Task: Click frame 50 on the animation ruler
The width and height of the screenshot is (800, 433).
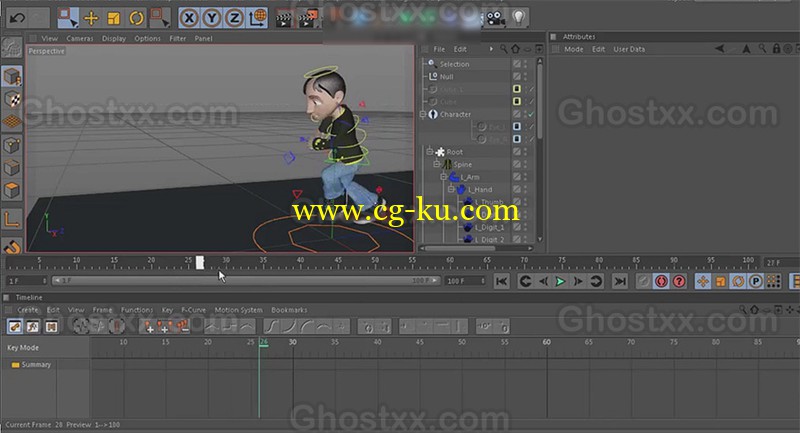Action: [x=375, y=263]
